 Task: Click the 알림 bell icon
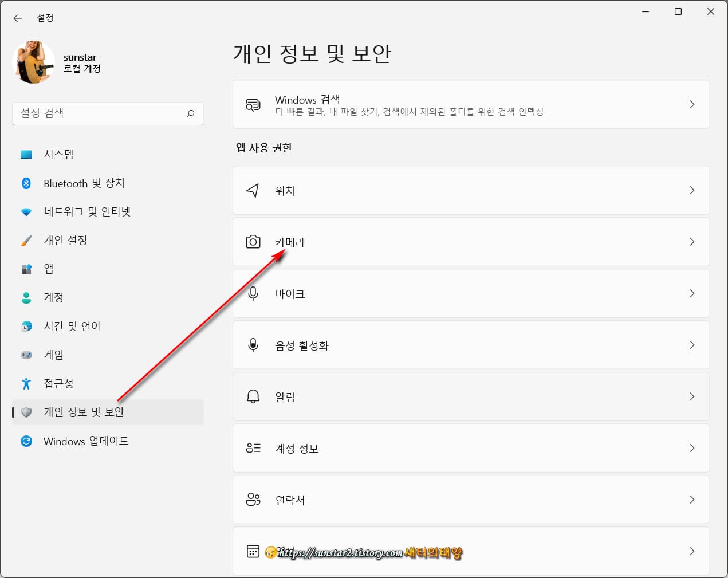click(x=253, y=396)
